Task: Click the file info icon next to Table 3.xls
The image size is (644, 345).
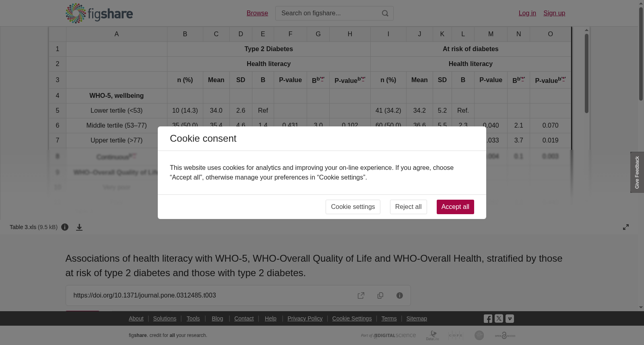Action: pos(65,227)
